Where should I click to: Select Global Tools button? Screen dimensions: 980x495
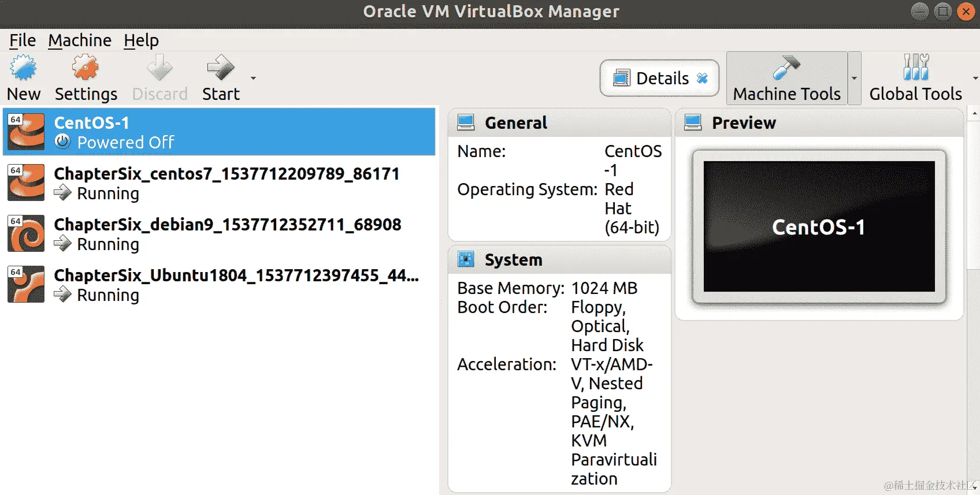(x=915, y=78)
